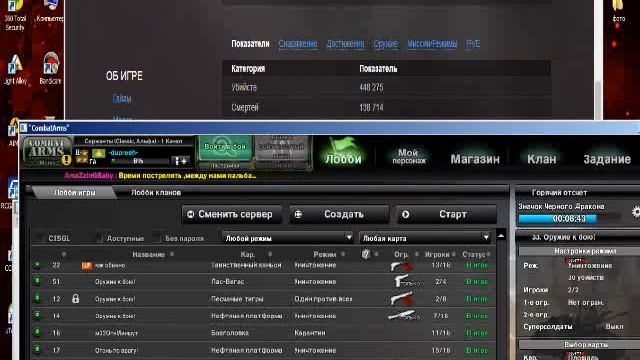Click green status light of room 22
This screenshot has width=640, height=360.
37,265
